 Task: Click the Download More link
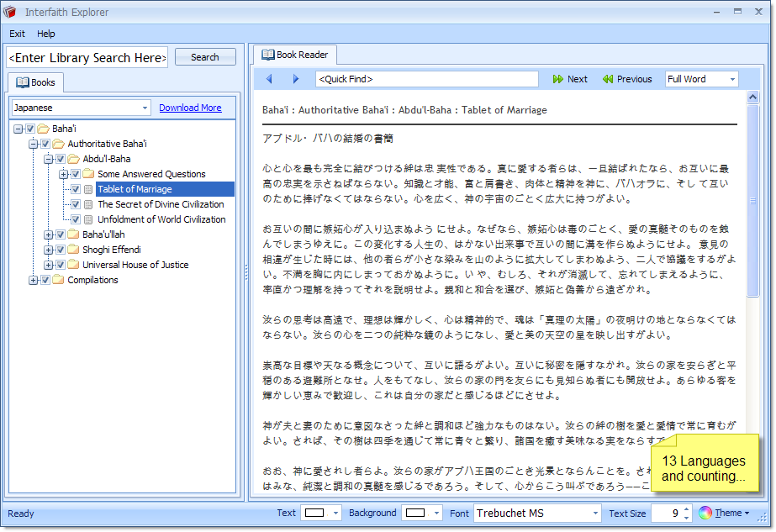pyautogui.click(x=190, y=108)
